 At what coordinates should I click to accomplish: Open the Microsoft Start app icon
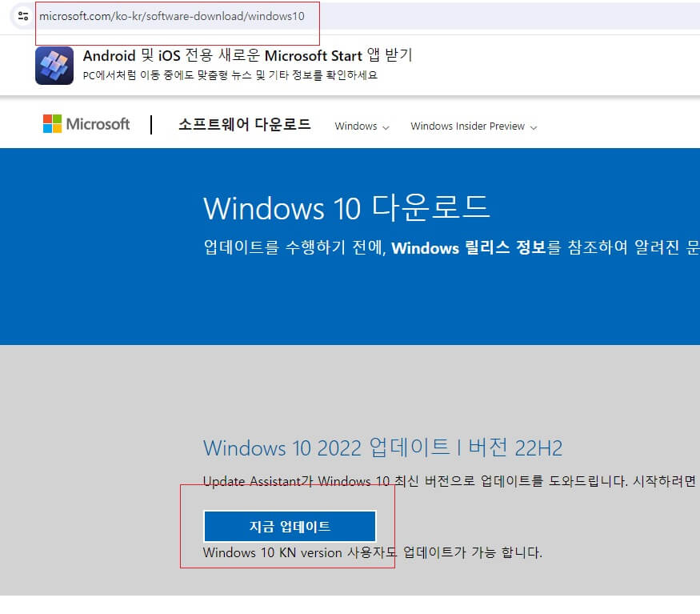[x=54, y=66]
